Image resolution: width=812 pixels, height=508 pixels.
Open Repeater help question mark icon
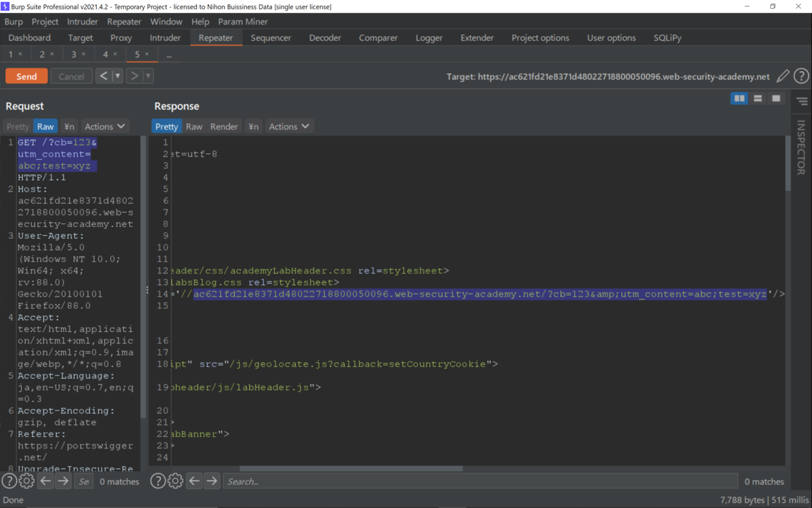[801, 77]
